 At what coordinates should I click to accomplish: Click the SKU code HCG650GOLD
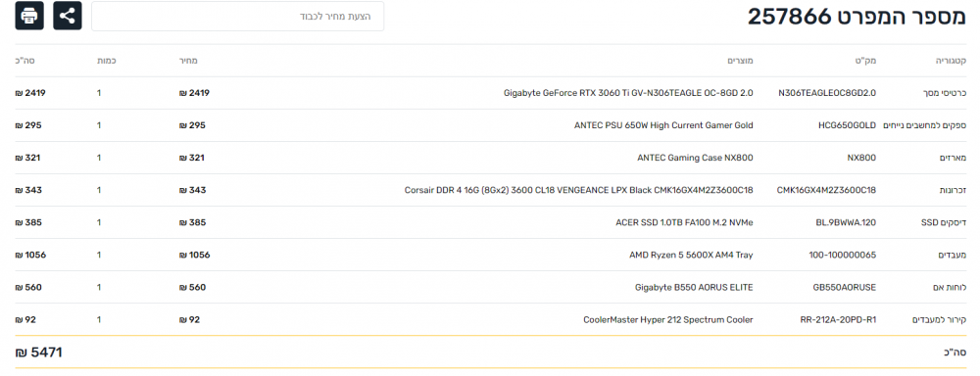coord(847,125)
